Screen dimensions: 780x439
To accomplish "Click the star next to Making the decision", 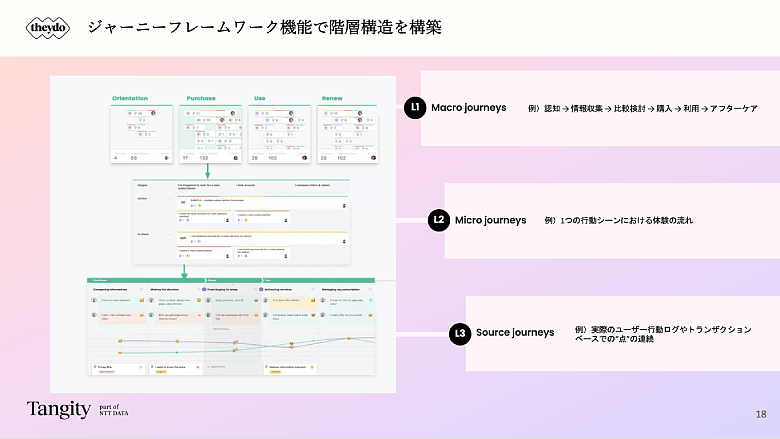I will [197, 288].
